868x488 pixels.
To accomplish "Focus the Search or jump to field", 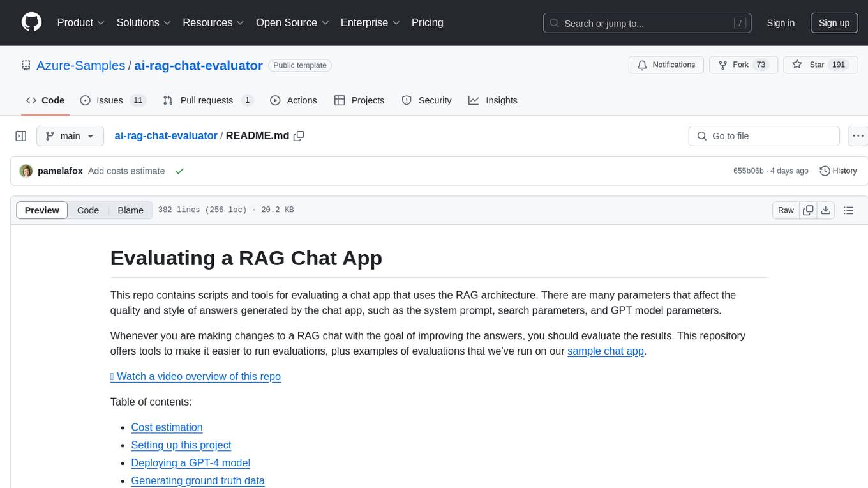I will coord(648,23).
